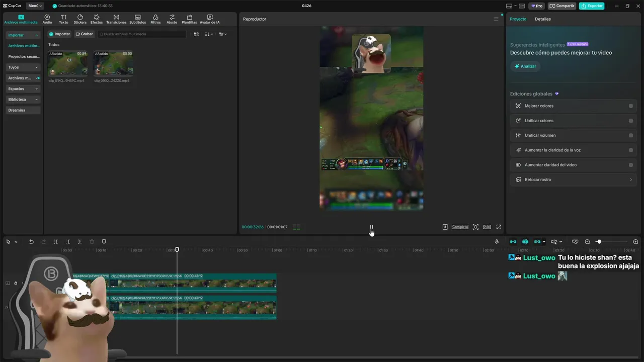644x362 pixels.
Task: Click the zoom in timeline icon
Action: pos(635,242)
